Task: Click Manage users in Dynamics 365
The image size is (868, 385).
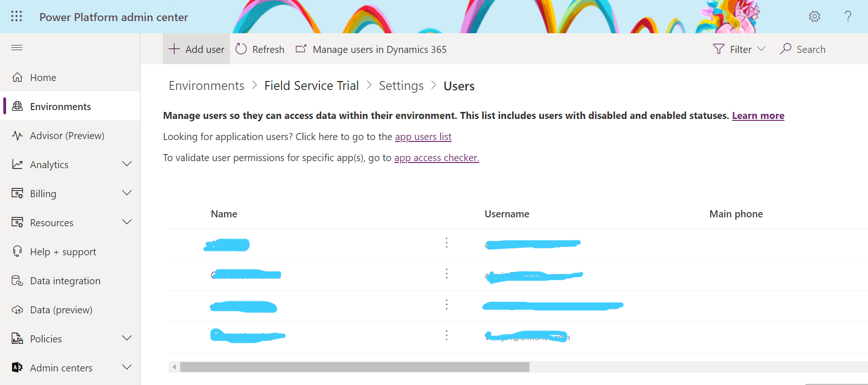Action: tap(371, 49)
